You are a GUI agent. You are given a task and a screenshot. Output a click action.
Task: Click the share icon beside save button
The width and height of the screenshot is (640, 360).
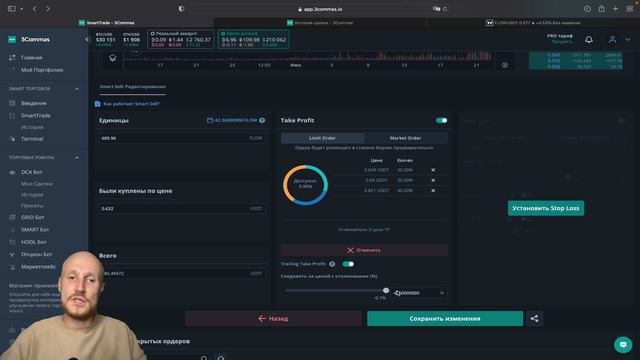534,318
